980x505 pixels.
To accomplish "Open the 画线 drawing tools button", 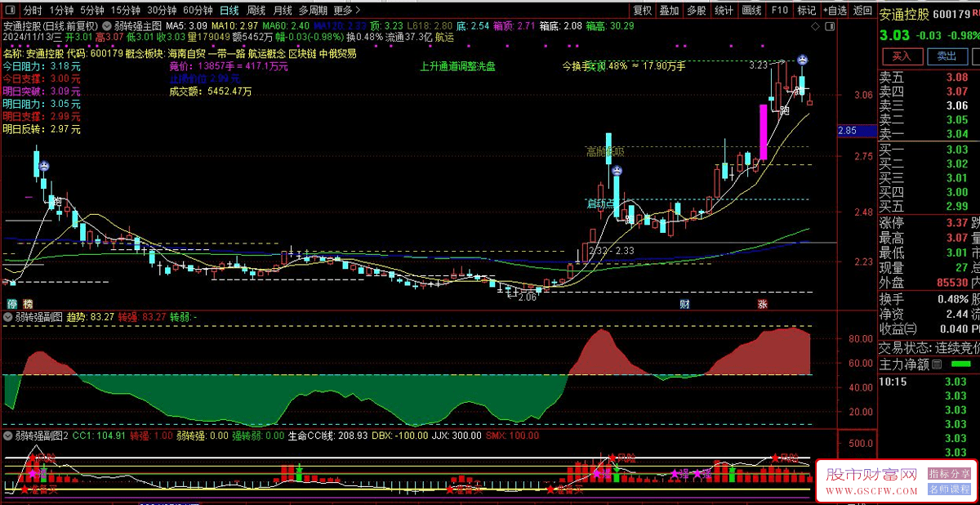I will pos(751,11).
